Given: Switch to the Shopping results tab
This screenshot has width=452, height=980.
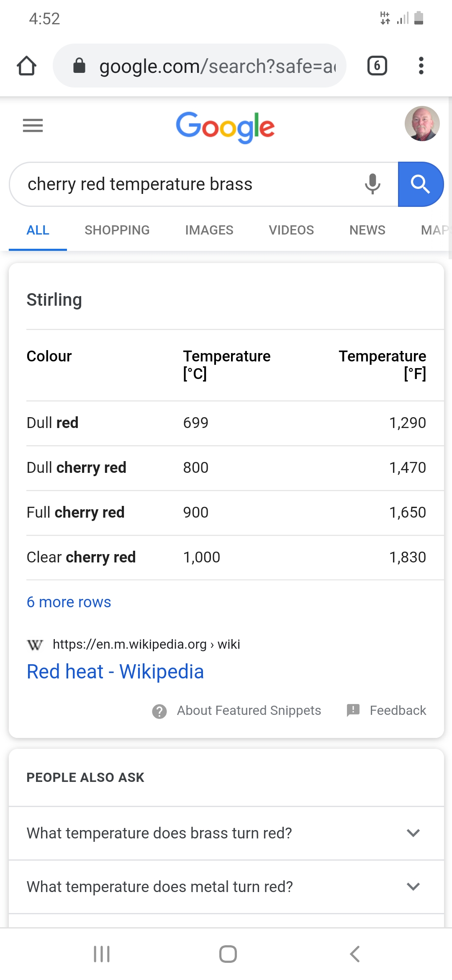Looking at the screenshot, I should [117, 230].
